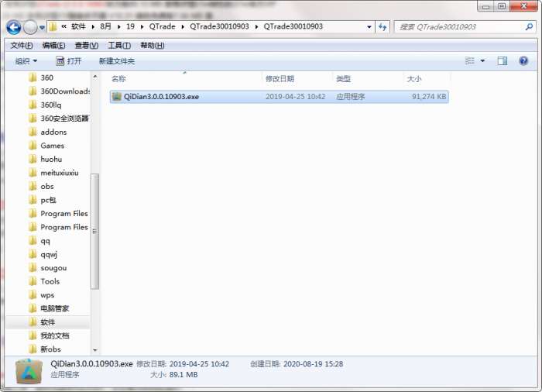Screen dimensions: 542x392
Task: Click the sougou folder icon
Action: 33,267
